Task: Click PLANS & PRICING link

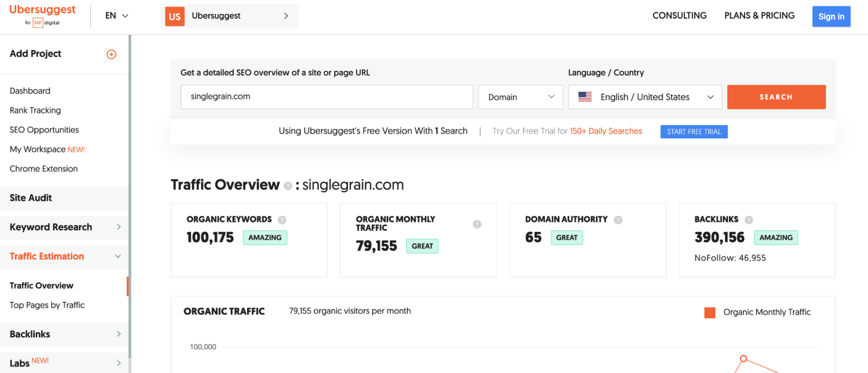Action: pos(759,16)
